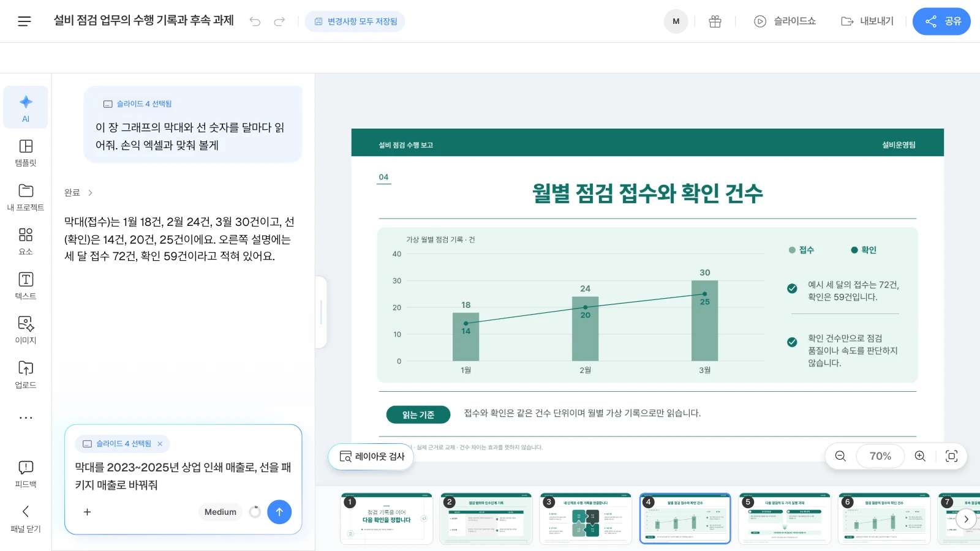Open the Medium model selector

pos(221,512)
